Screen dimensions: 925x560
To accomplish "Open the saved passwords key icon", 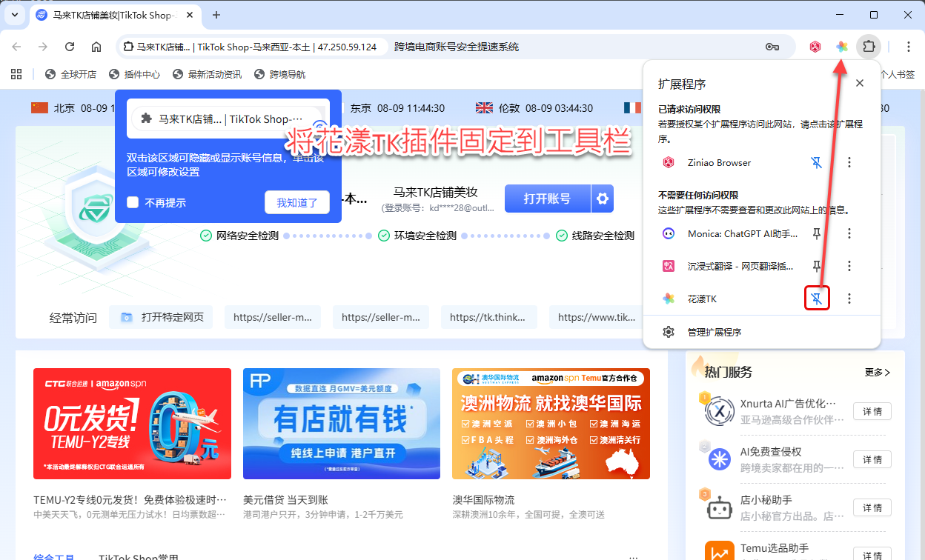I will tap(772, 47).
